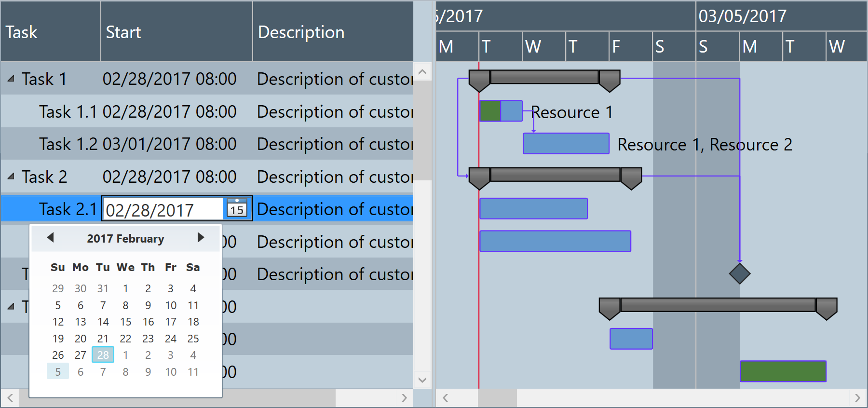
Task: Open the 2017 February month header
Action: pos(125,239)
